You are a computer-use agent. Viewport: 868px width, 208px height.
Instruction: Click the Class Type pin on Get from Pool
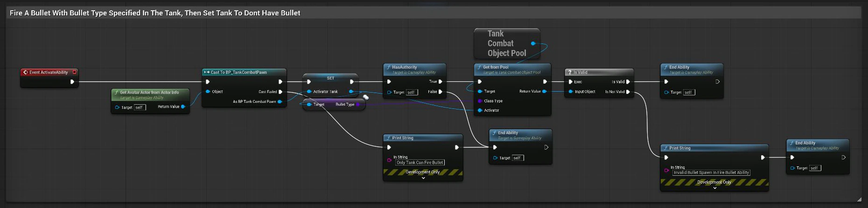[x=480, y=101]
